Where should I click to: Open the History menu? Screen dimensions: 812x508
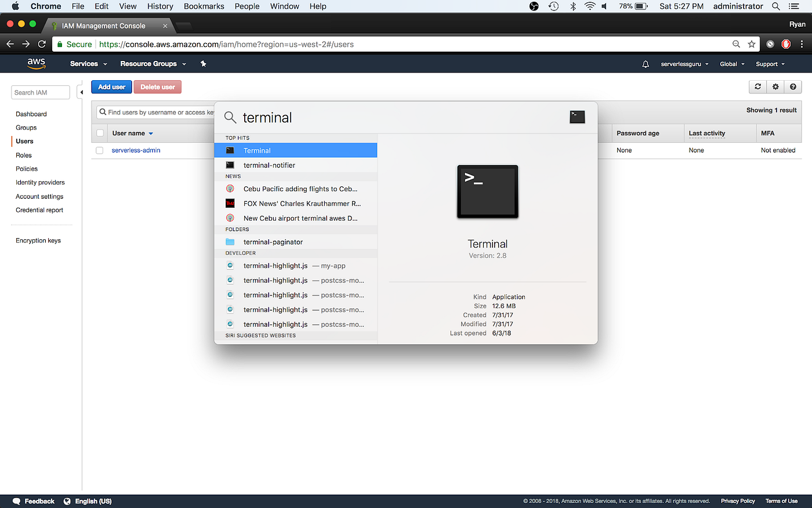160,6
